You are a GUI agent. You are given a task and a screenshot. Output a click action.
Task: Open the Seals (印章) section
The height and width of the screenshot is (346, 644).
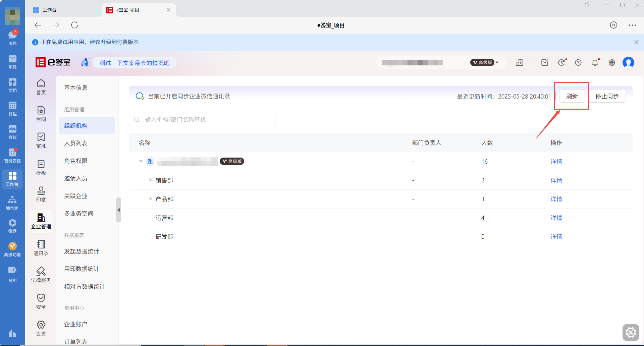click(41, 194)
